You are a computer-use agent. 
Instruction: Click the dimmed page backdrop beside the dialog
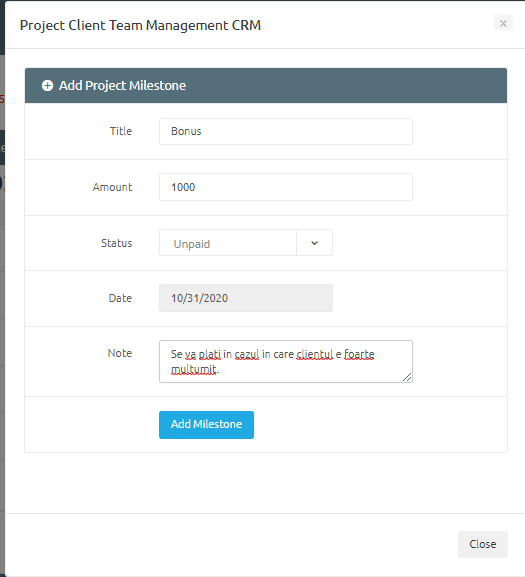pyautogui.click(x=2, y=294)
